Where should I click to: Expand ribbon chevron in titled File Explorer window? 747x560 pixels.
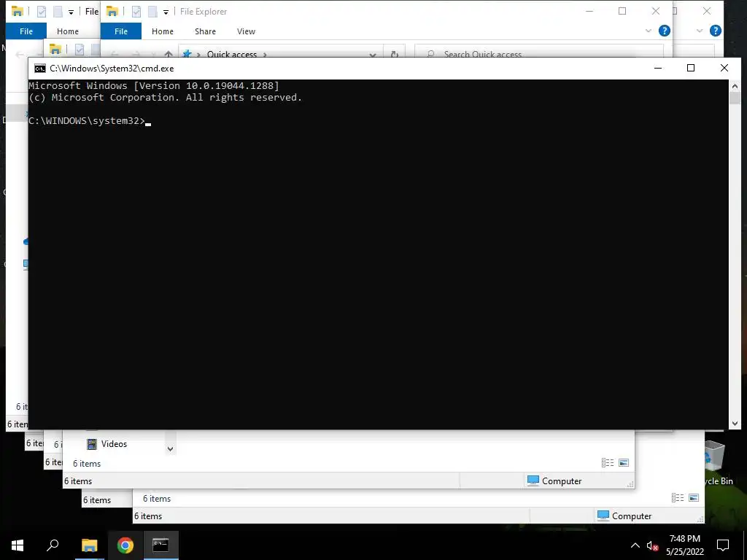[x=649, y=31]
